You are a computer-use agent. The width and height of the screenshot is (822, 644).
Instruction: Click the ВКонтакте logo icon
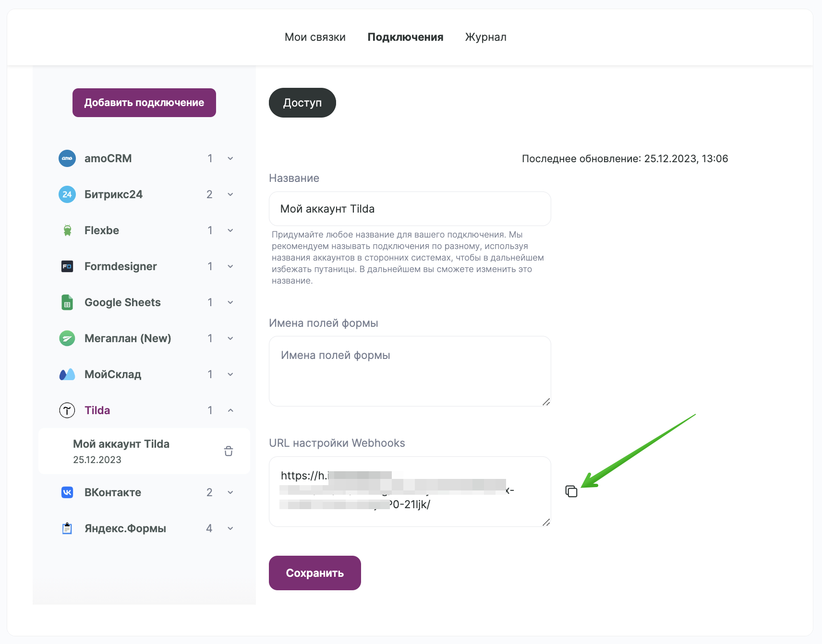tap(67, 492)
